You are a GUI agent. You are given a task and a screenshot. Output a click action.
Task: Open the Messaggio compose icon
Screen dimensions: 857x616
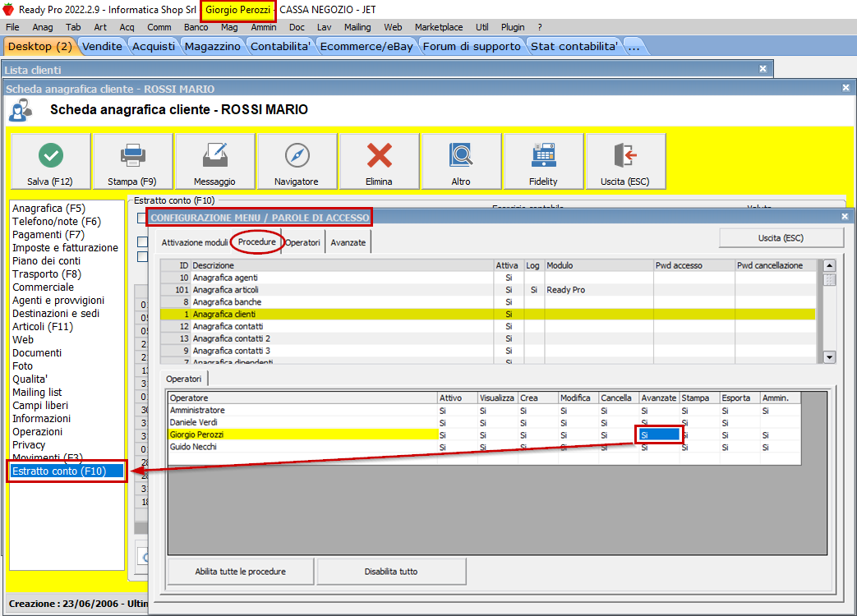pyautogui.click(x=214, y=155)
